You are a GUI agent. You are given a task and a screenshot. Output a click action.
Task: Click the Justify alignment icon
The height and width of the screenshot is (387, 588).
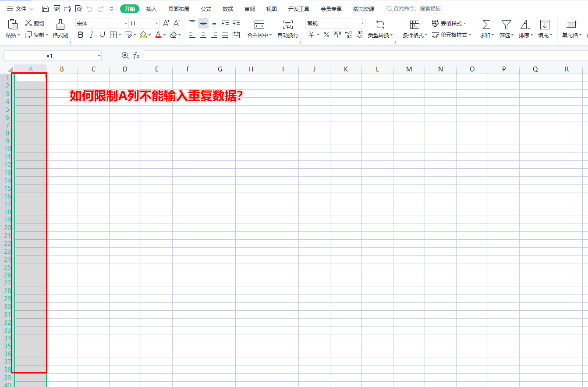[225, 35]
